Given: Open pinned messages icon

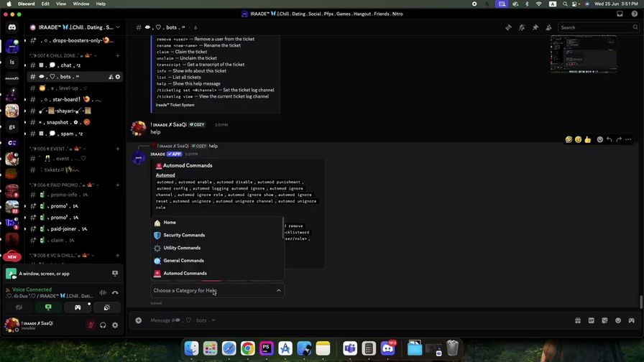Looking at the screenshot, I should click(535, 27).
